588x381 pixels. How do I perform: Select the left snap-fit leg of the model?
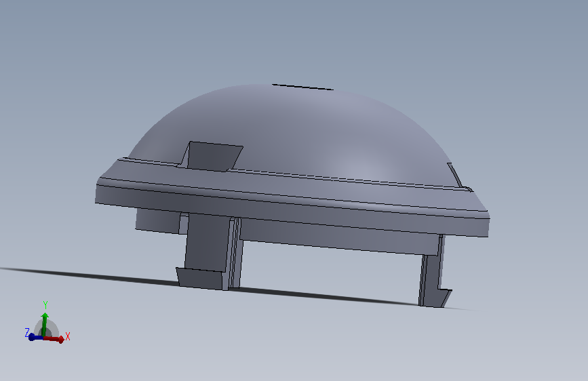208,252
